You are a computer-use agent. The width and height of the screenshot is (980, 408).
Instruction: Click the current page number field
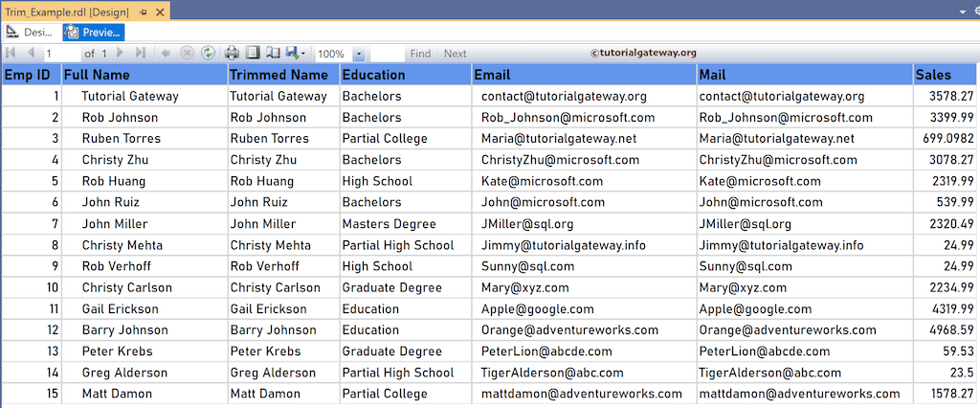coord(61,54)
